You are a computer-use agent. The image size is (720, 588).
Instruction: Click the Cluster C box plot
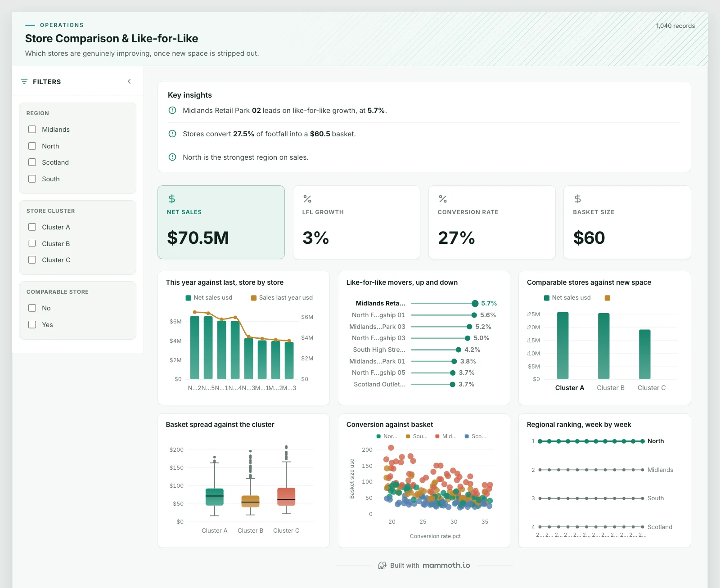pos(286,496)
